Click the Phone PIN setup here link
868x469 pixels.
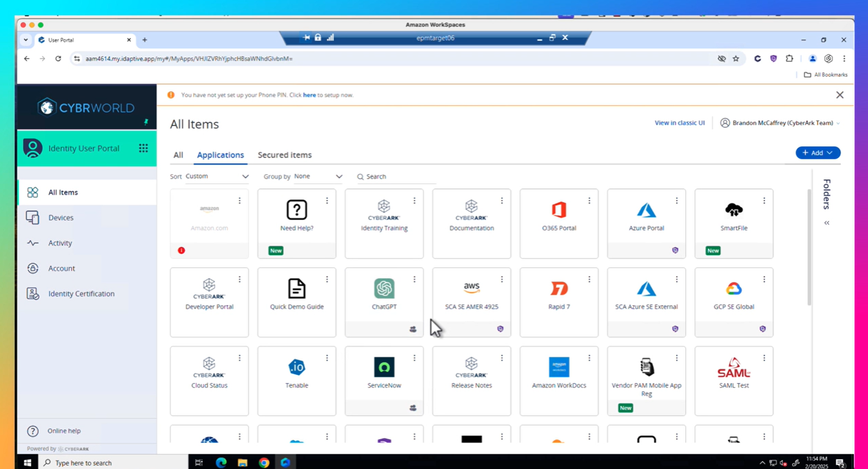tap(309, 95)
